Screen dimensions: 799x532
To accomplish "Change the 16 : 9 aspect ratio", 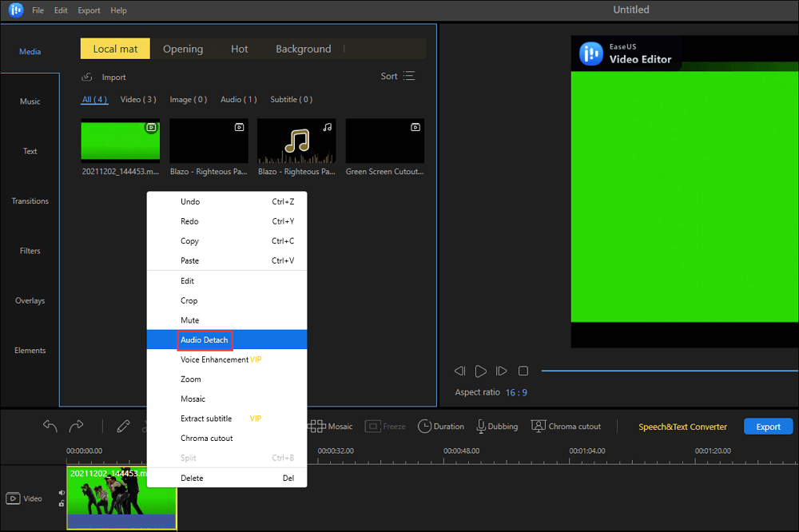I will (516, 393).
